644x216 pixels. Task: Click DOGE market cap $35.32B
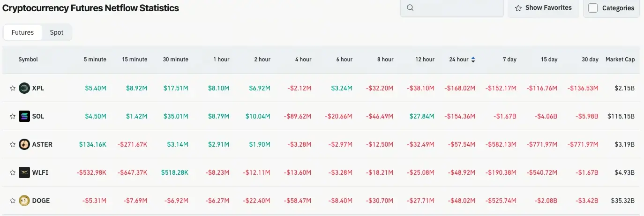pyautogui.click(x=622, y=201)
